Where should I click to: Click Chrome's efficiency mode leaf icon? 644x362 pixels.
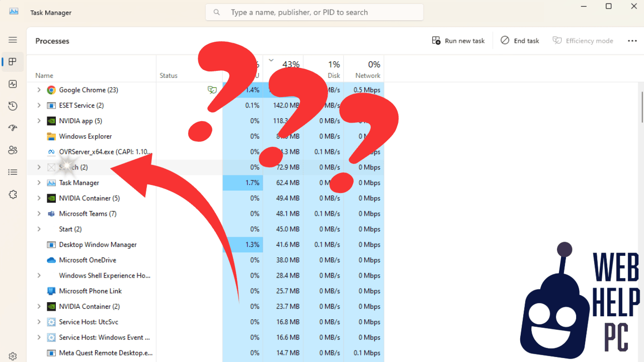(x=212, y=90)
